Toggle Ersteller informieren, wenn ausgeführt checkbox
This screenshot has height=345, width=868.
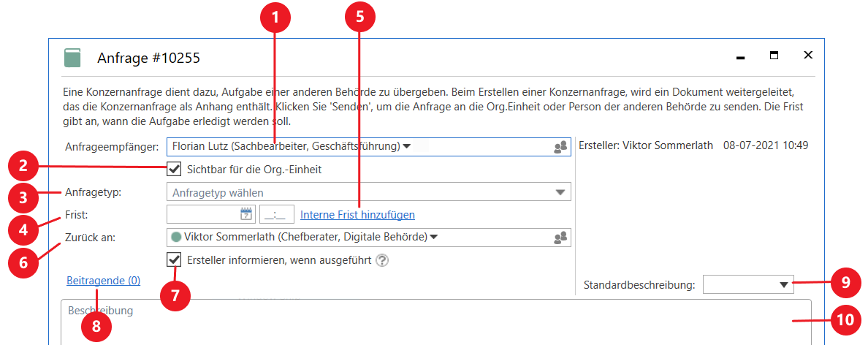[174, 259]
